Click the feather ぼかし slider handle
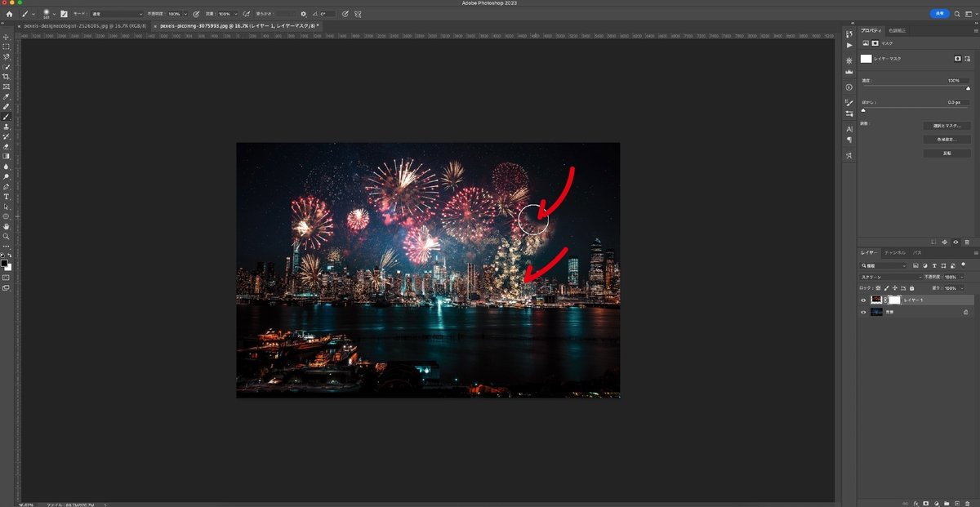This screenshot has height=507, width=980. click(x=863, y=109)
